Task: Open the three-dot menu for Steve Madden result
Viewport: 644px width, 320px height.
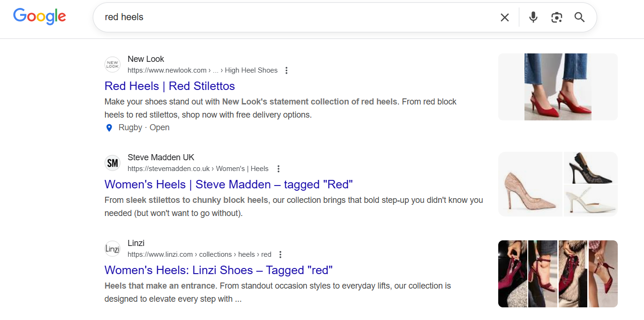Action: [278, 168]
